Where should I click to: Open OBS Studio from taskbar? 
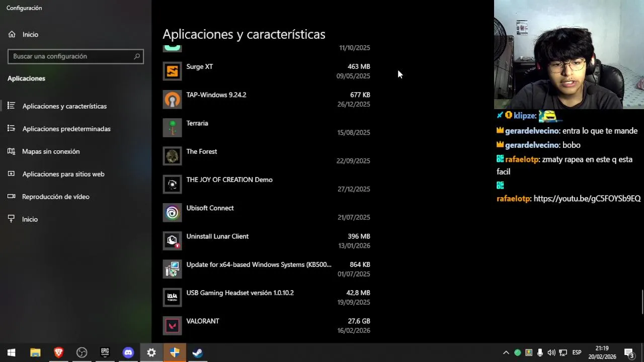(82, 352)
